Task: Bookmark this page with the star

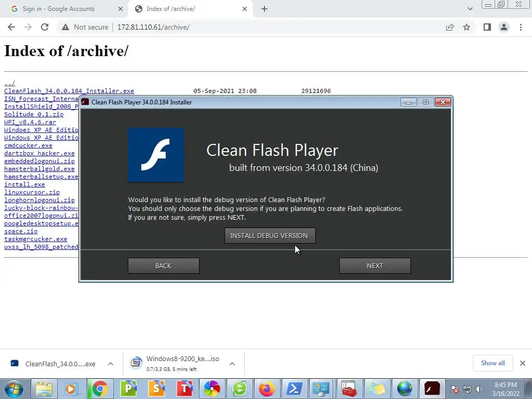Action: (x=467, y=27)
